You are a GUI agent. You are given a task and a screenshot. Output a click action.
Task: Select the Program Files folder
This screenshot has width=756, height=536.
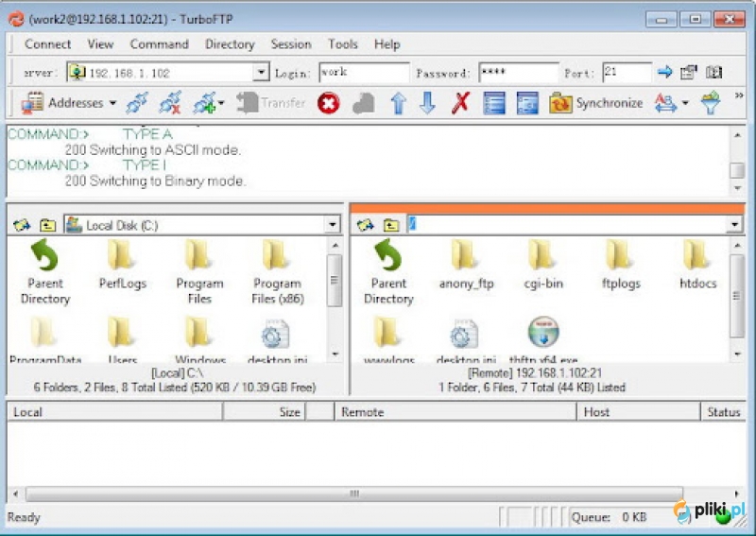click(x=199, y=272)
